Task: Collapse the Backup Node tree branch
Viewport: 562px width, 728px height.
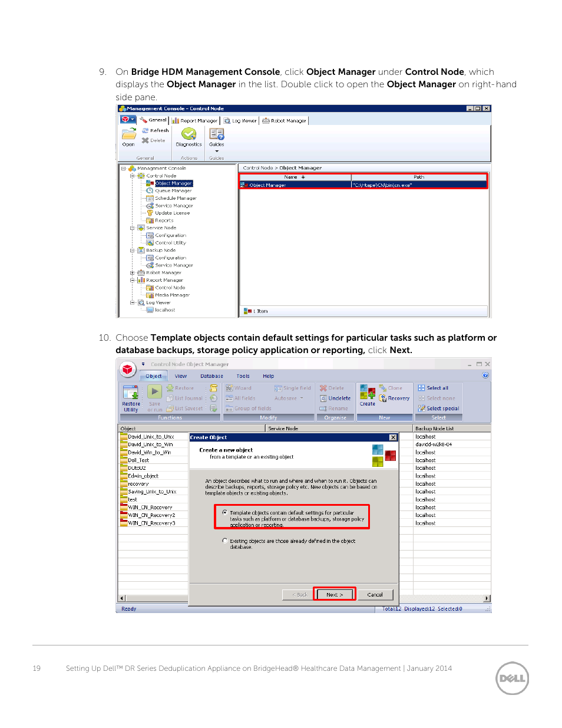Action: pyautogui.click(x=133, y=251)
